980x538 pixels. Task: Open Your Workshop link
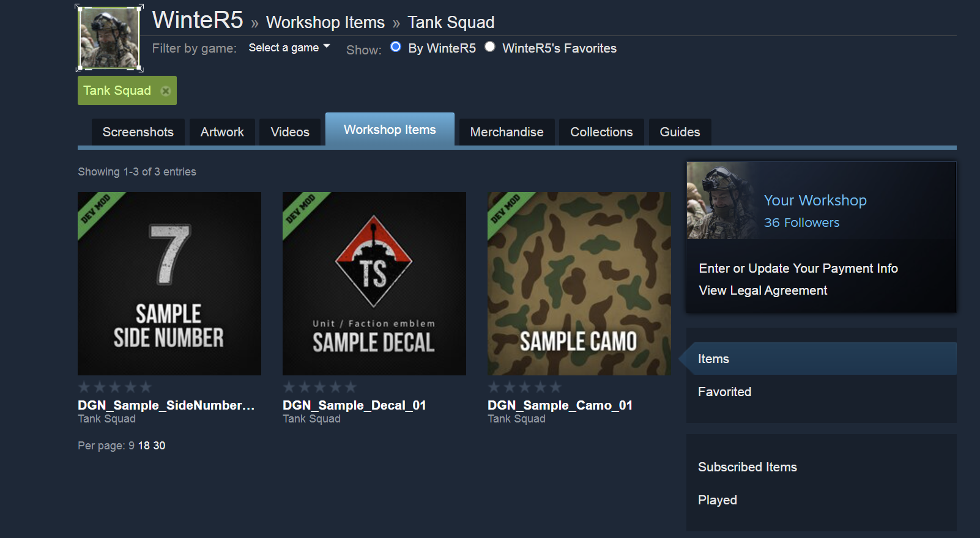tap(815, 201)
